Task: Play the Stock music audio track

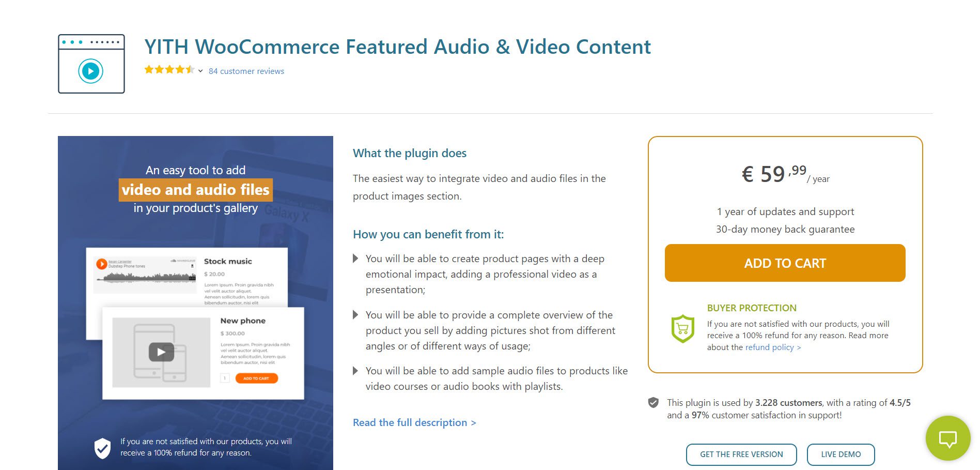Action: coord(102,264)
